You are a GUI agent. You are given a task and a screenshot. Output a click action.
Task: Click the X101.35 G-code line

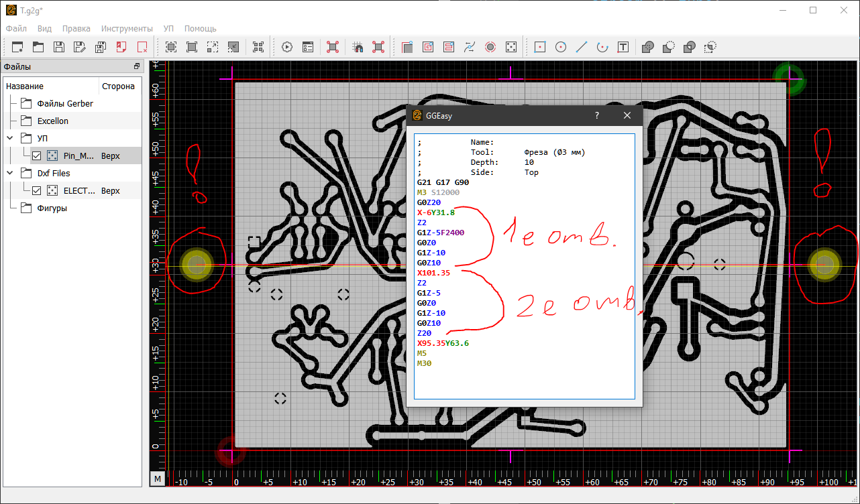point(433,273)
